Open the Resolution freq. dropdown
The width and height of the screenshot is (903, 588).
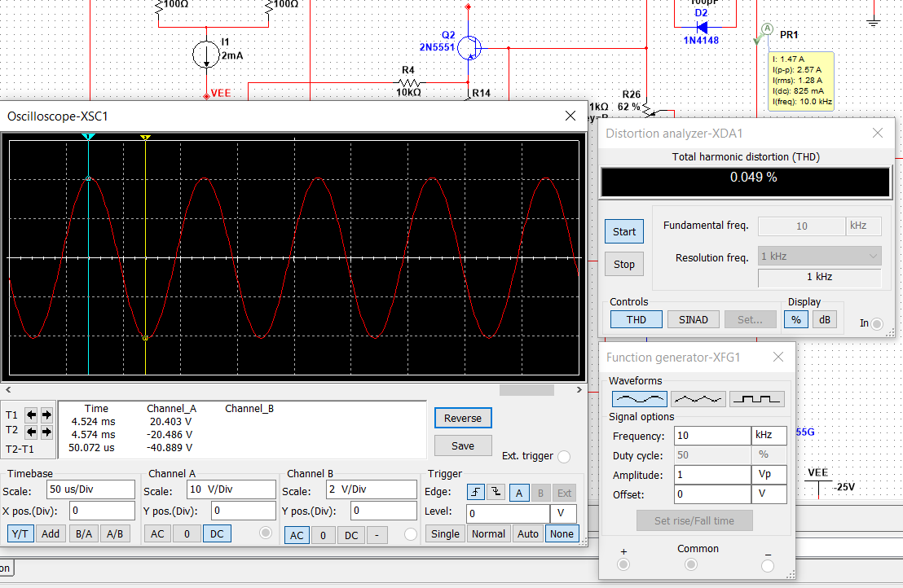click(820, 256)
